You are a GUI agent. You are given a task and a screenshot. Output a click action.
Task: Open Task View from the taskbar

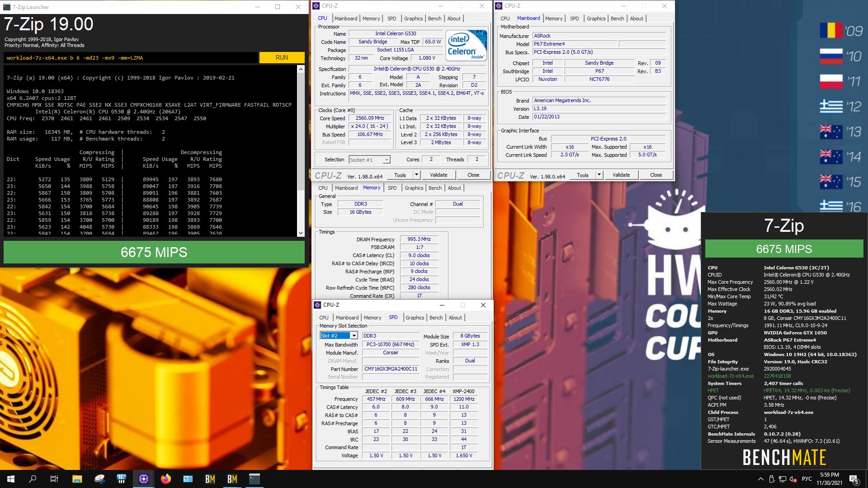(x=54, y=479)
